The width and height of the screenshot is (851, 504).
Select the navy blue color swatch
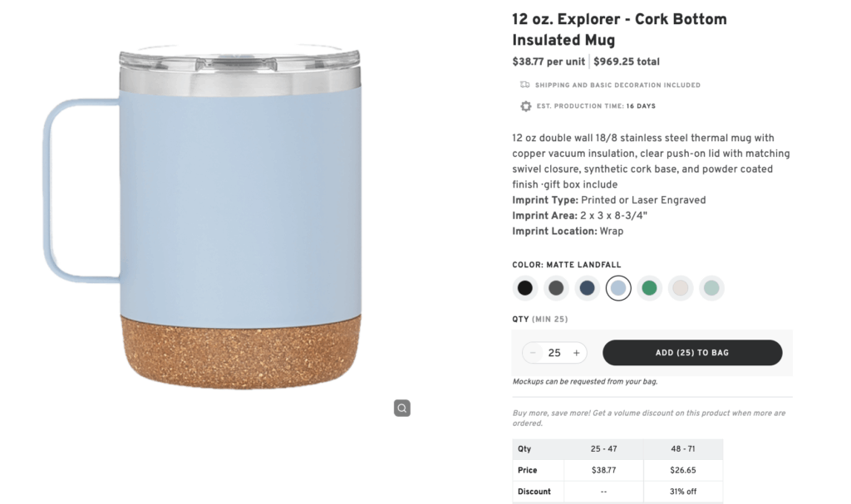click(x=588, y=287)
